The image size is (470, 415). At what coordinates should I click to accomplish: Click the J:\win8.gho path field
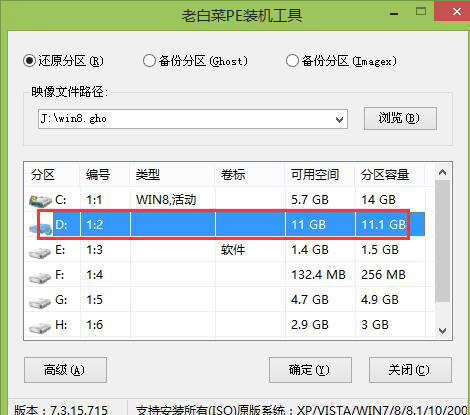coord(193,119)
